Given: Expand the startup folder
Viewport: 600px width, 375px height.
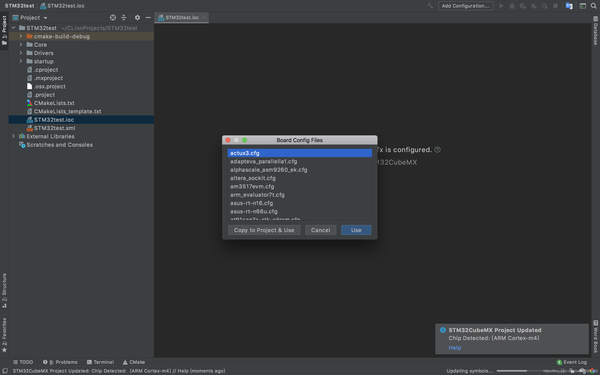Looking at the screenshot, I should (x=21, y=61).
